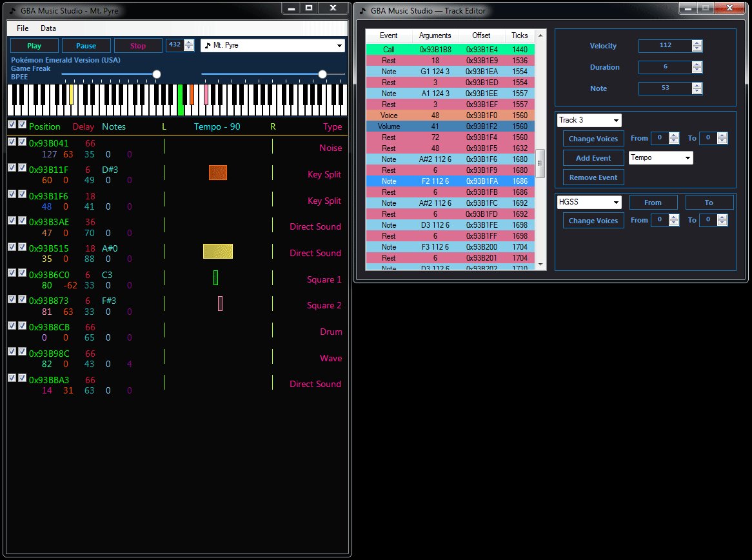Click the orange D#3 note block
752x560 pixels.
(x=218, y=172)
